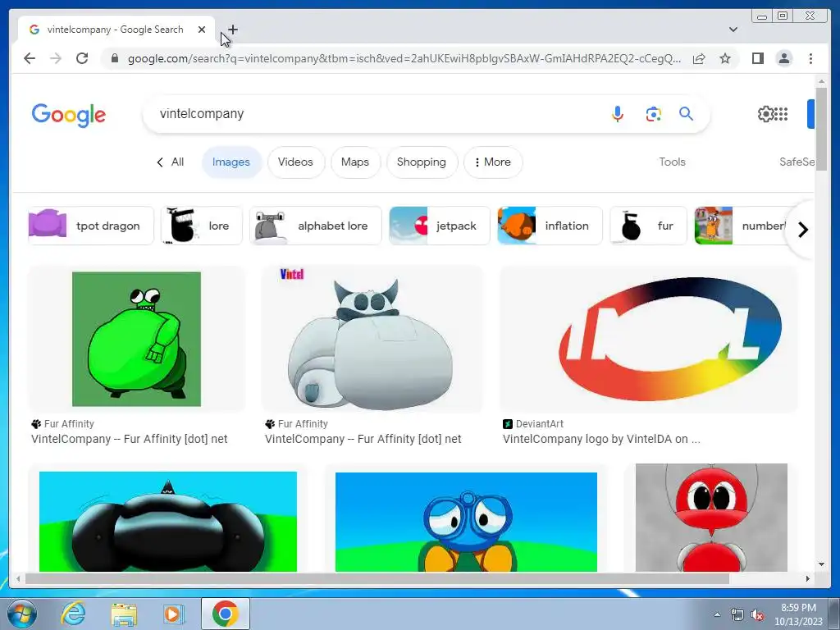Open VintelCompany logo by VintelDA link
Viewport: 840px width, 630px height.
pyautogui.click(x=601, y=440)
